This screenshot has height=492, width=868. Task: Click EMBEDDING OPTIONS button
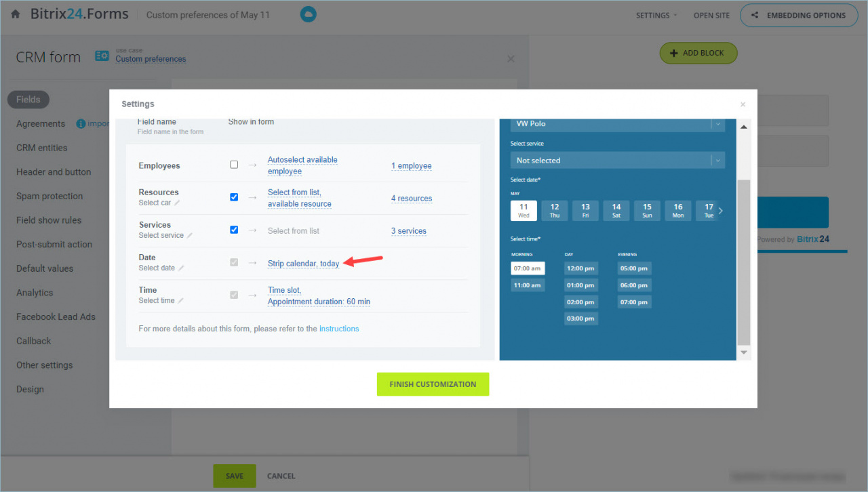coord(799,15)
